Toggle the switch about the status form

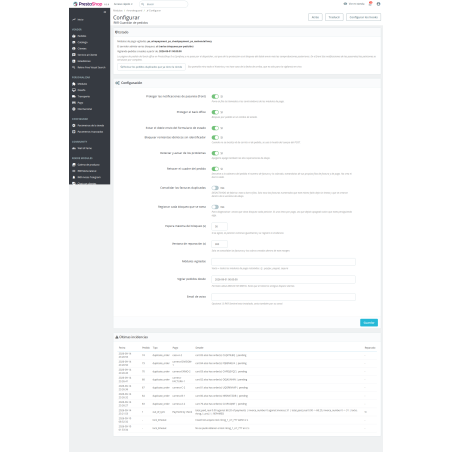point(215,128)
